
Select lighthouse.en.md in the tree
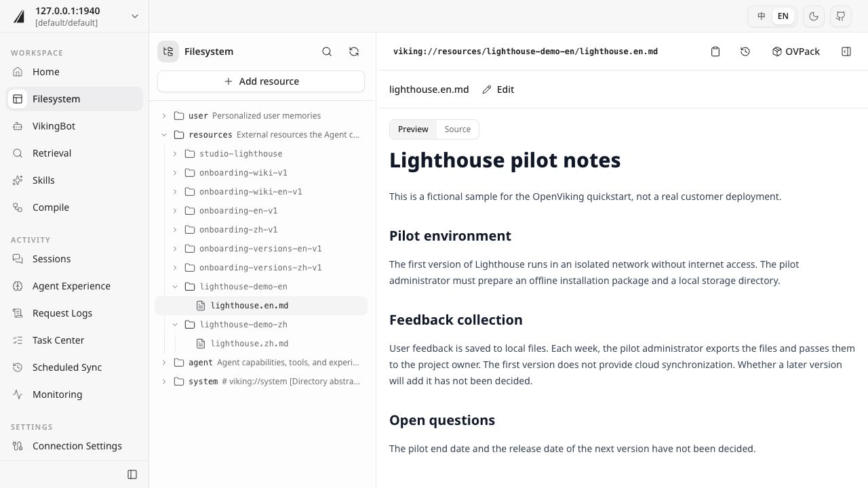(261, 306)
